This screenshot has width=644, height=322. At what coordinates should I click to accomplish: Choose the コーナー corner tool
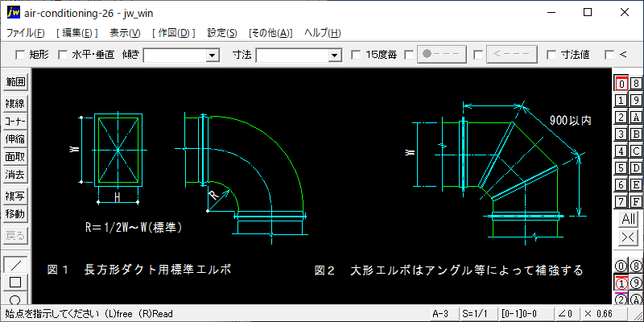coord(16,121)
